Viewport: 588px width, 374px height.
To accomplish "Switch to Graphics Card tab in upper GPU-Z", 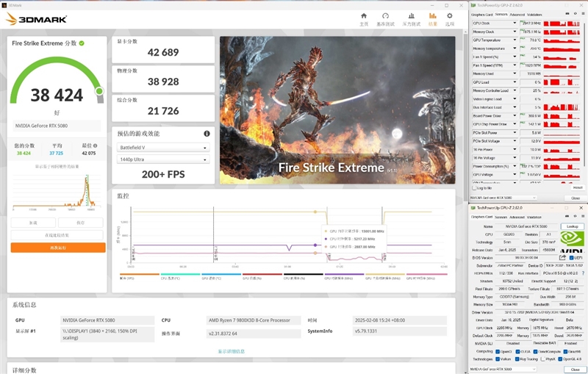I will tap(481, 14).
